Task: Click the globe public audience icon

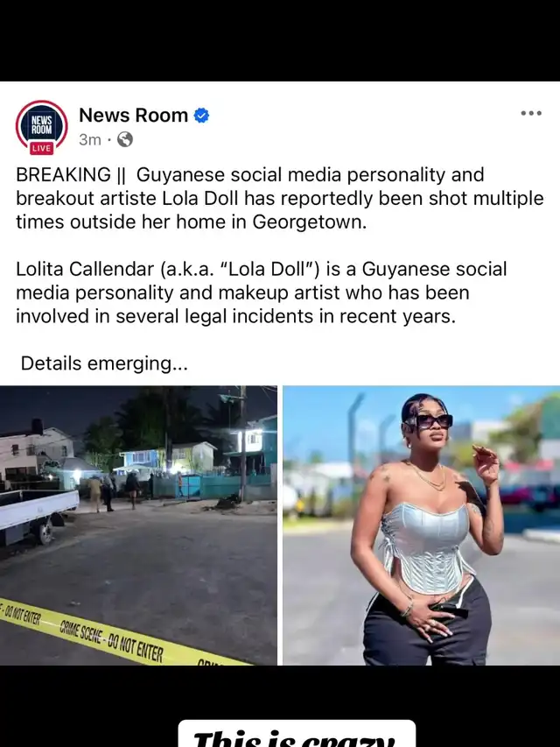Action: [125, 139]
